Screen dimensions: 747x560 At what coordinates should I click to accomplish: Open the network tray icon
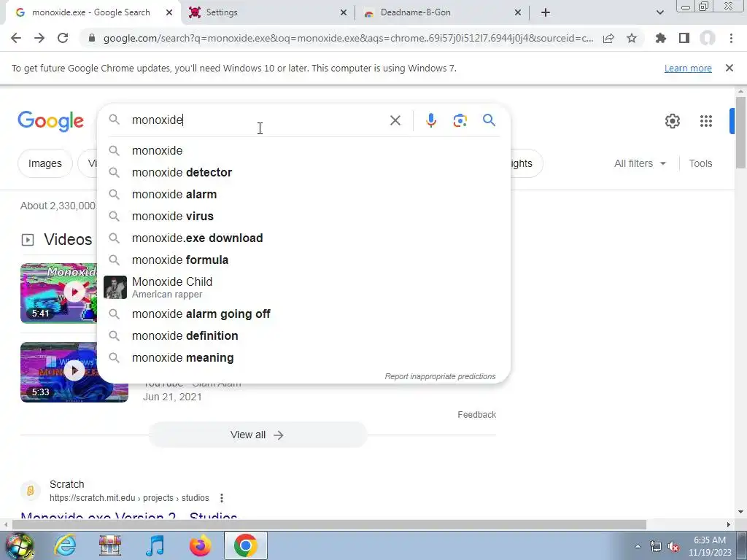point(656,547)
